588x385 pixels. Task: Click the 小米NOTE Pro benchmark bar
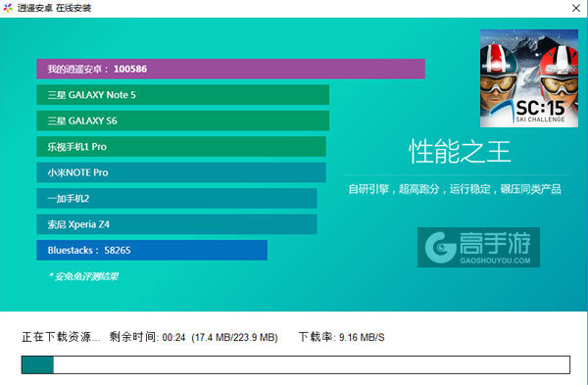(x=181, y=172)
